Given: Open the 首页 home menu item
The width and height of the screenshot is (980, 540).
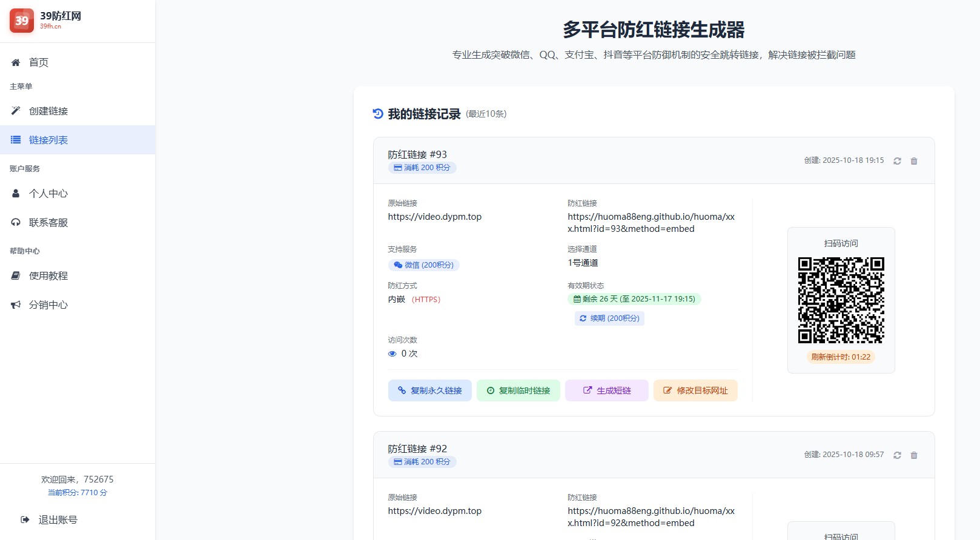Looking at the screenshot, I should coord(78,62).
